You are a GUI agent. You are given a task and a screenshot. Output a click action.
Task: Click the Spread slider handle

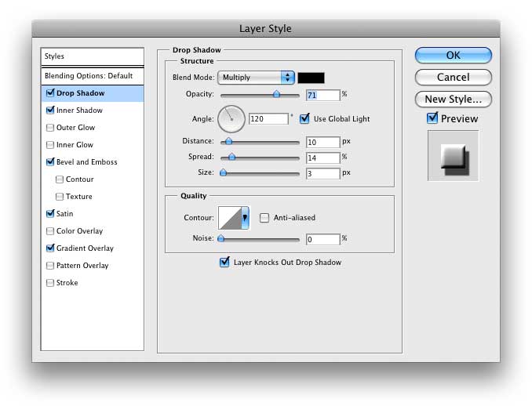pos(231,157)
